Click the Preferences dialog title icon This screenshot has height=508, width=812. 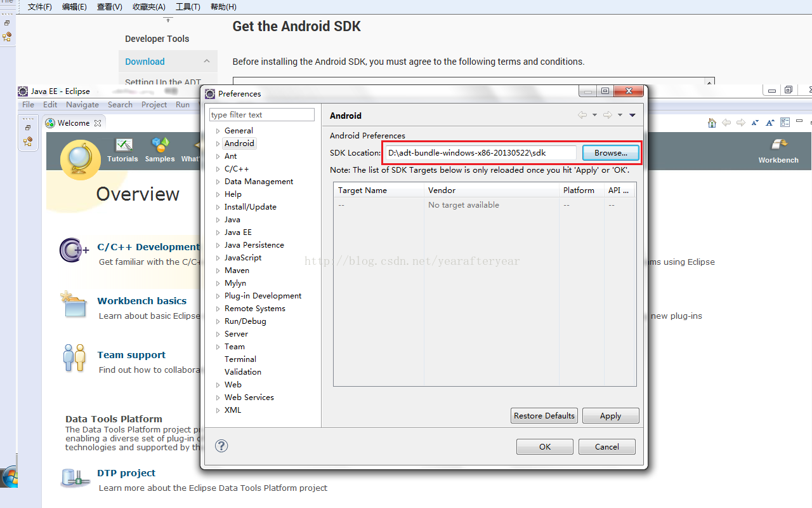210,94
